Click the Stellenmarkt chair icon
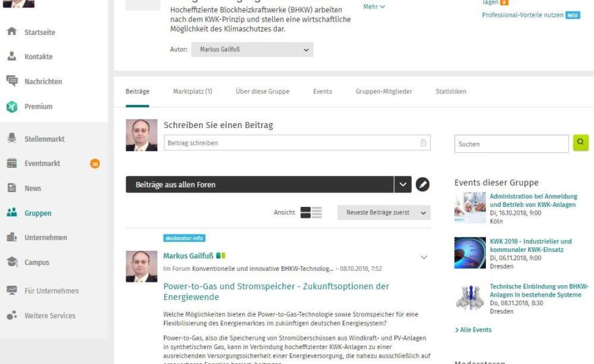The image size is (594, 364). point(11,138)
